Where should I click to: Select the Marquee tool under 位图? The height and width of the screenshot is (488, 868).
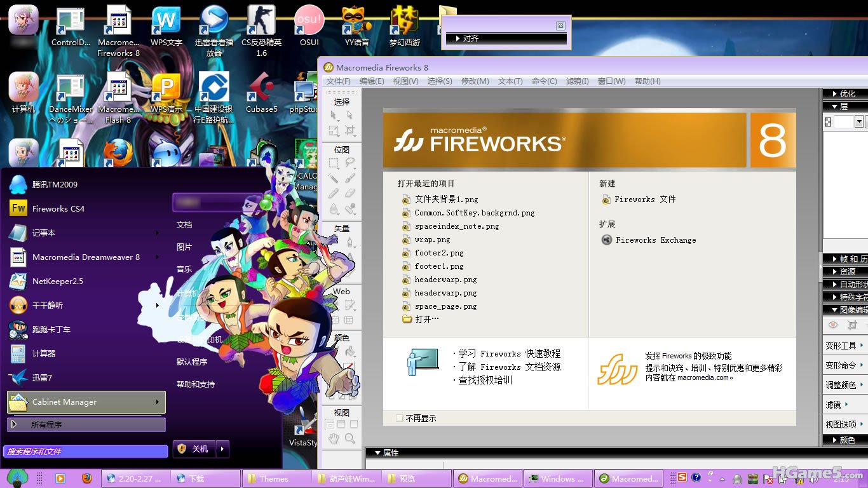[x=334, y=163]
